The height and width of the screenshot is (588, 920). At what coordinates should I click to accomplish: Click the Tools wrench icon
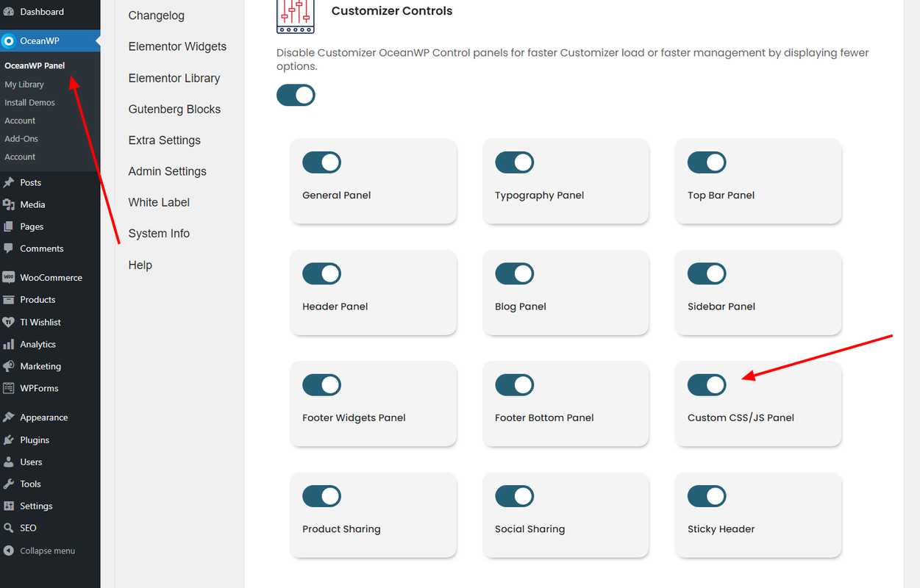pos(9,484)
